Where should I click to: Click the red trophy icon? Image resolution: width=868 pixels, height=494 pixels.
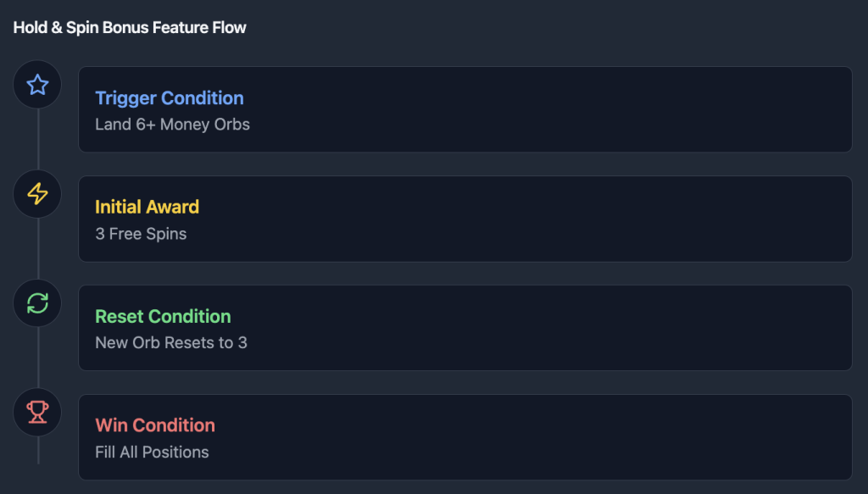(x=37, y=412)
